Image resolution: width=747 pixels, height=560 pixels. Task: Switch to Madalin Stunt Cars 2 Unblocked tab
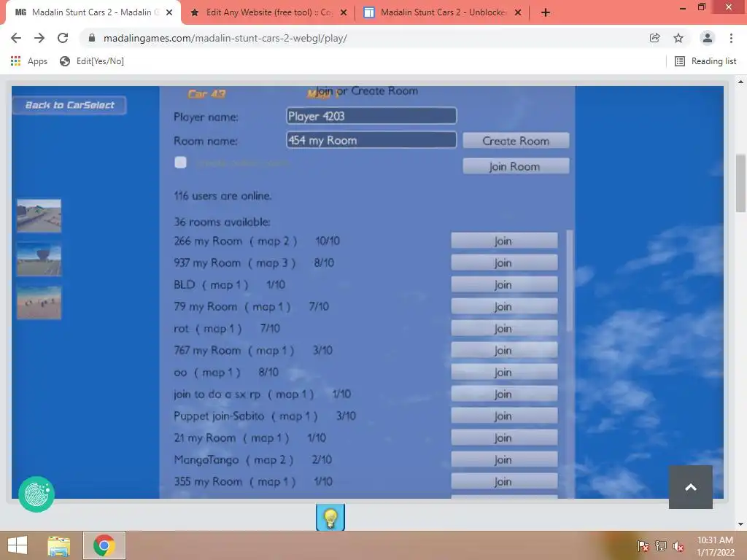442,12
